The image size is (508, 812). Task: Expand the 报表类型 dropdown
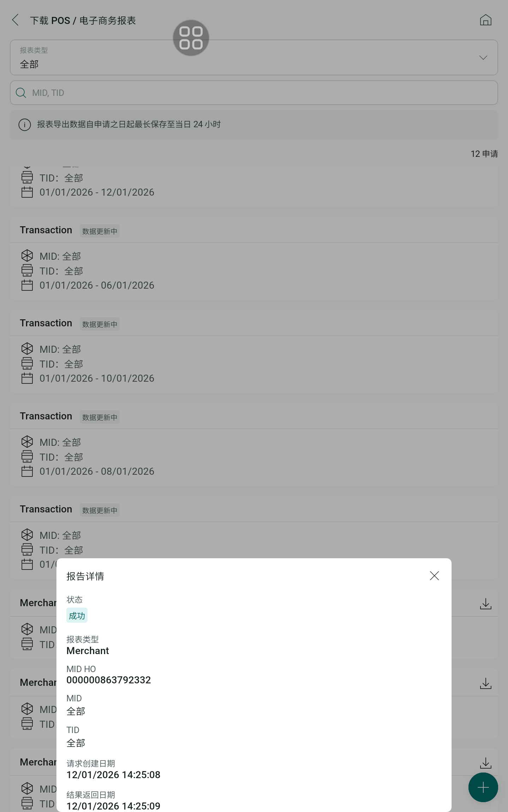click(x=254, y=57)
